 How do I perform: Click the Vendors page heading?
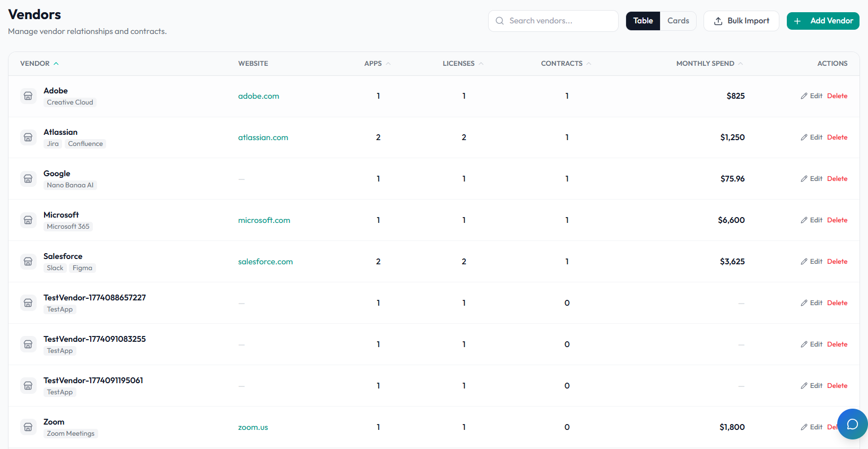(34, 14)
